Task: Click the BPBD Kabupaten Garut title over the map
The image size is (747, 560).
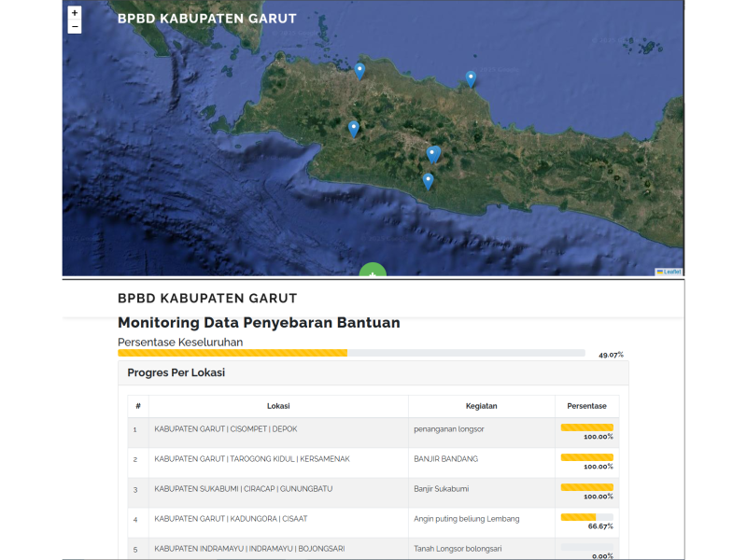Action: tap(206, 19)
